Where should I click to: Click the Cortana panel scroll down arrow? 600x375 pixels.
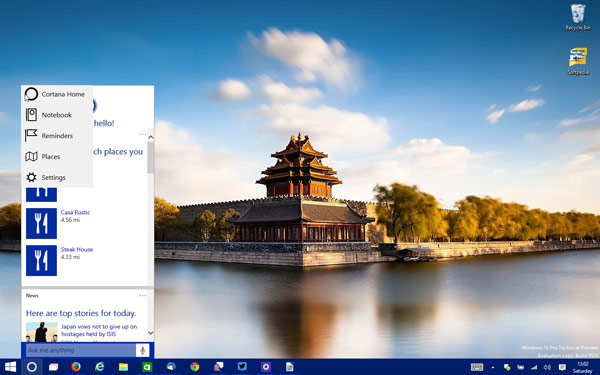click(151, 333)
